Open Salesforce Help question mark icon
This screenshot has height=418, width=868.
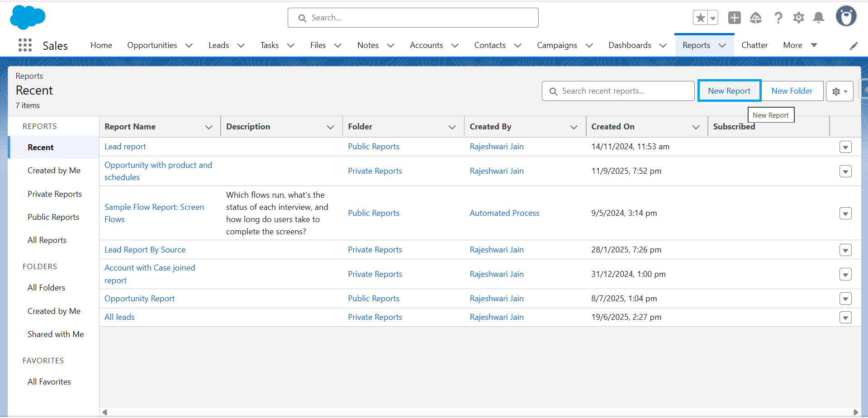(778, 17)
